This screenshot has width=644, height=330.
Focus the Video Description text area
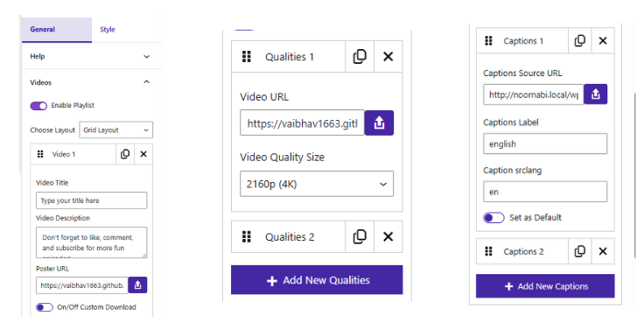[x=91, y=242]
